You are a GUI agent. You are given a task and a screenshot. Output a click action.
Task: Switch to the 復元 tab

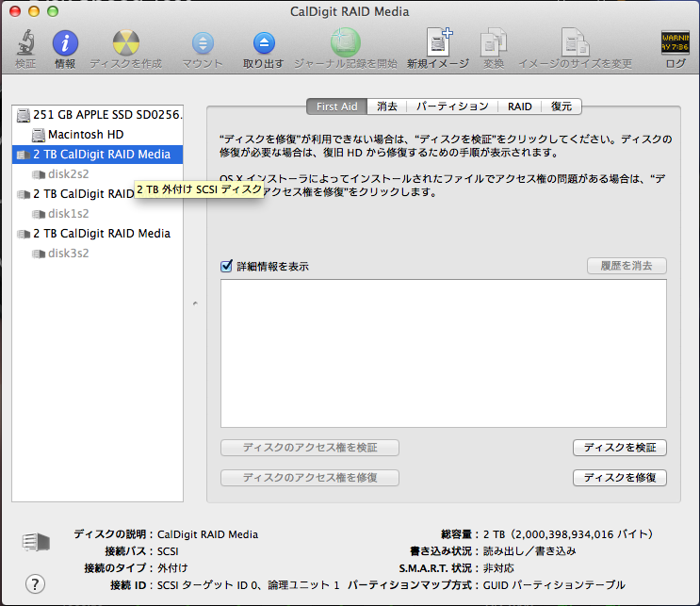point(562,106)
